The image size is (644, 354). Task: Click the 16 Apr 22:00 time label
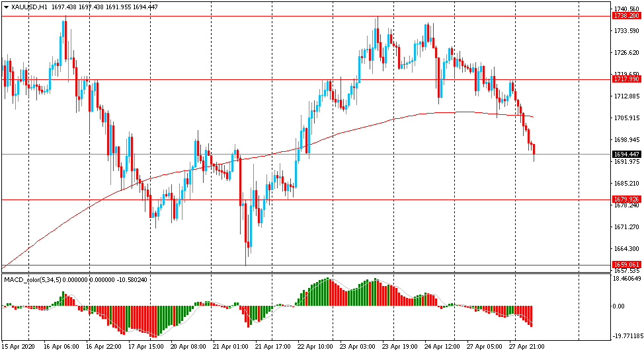point(104,347)
